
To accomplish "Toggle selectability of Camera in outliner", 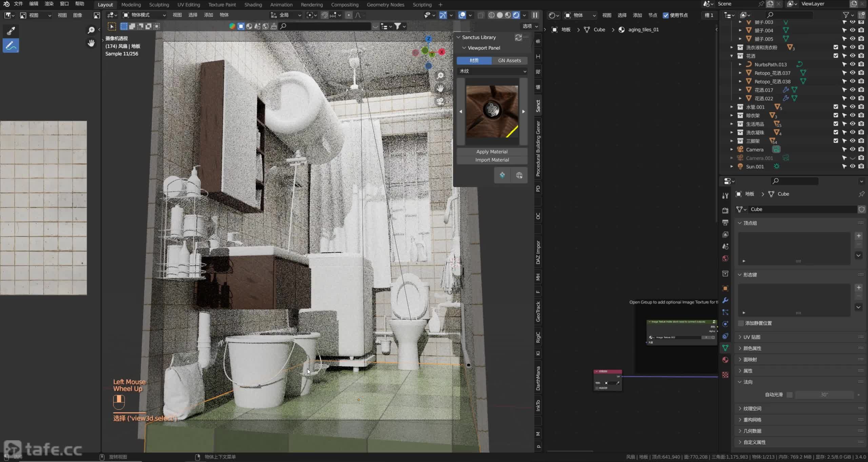I will coord(844,150).
